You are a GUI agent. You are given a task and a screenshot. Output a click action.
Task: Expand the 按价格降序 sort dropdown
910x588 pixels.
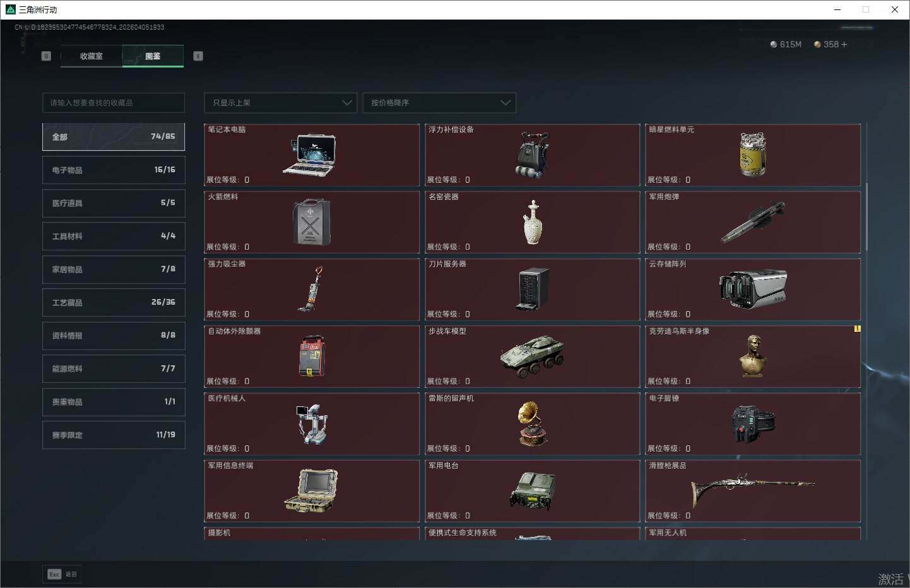pos(439,103)
